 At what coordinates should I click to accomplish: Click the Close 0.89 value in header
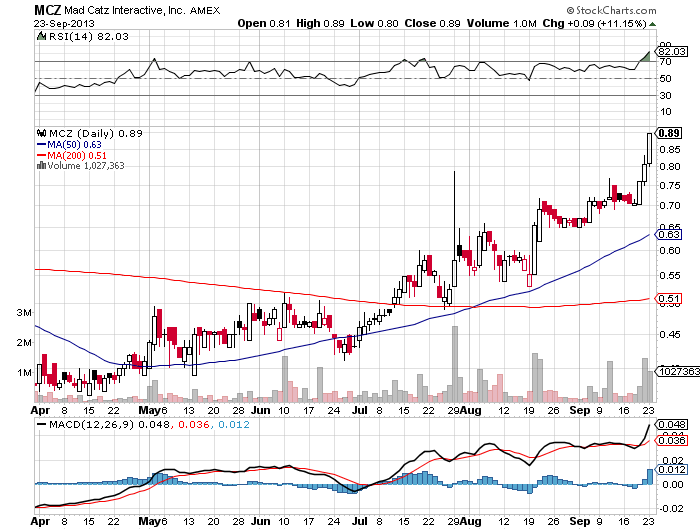pyautogui.click(x=432, y=23)
